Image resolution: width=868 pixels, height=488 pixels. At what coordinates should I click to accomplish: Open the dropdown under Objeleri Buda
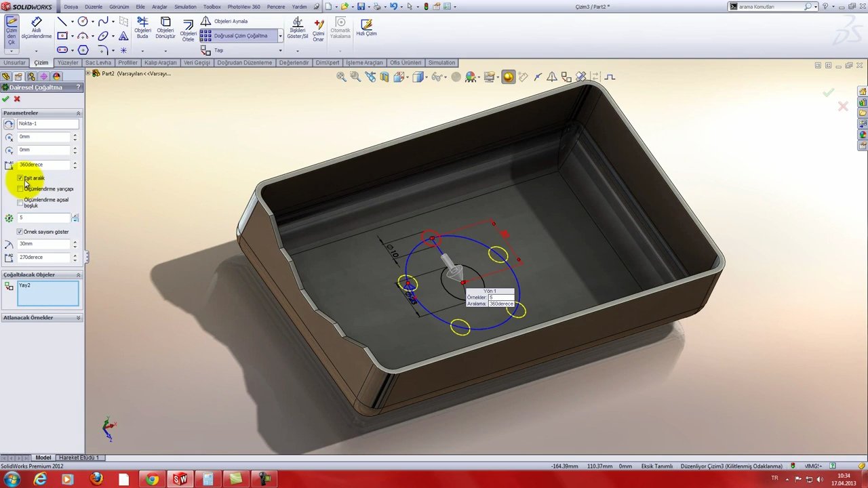(x=142, y=50)
